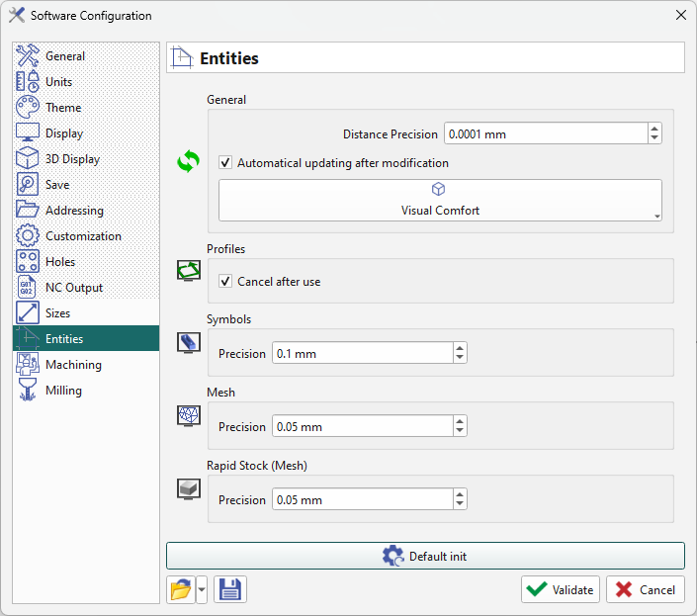The width and height of the screenshot is (697, 616).
Task: Click the Symbols section icon
Action: (188, 342)
